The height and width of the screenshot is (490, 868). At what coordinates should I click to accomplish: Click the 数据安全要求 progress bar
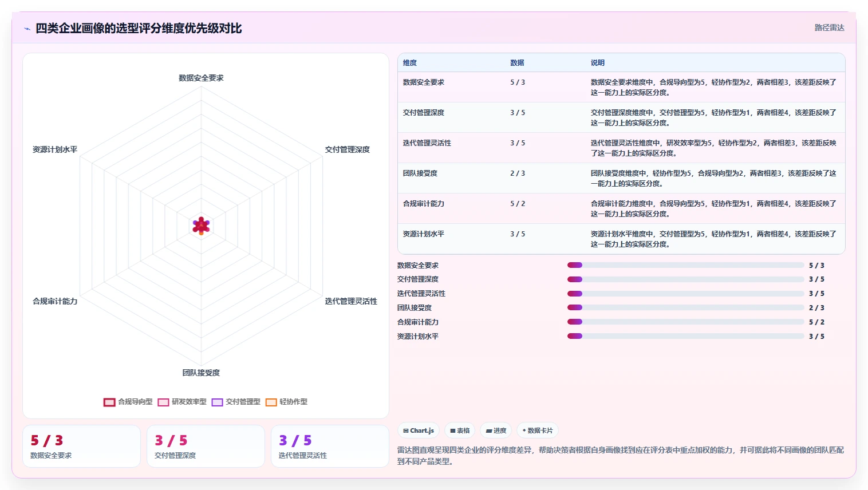pos(686,265)
